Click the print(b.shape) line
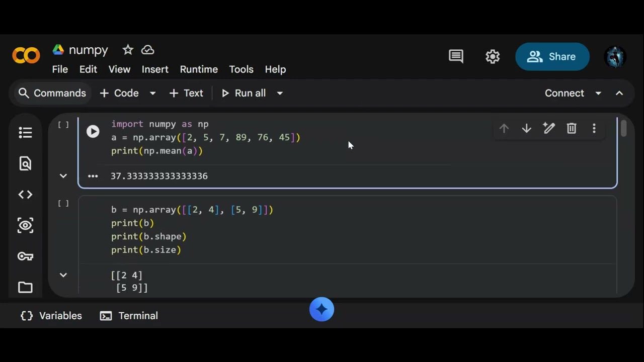The image size is (644, 362). 149,236
